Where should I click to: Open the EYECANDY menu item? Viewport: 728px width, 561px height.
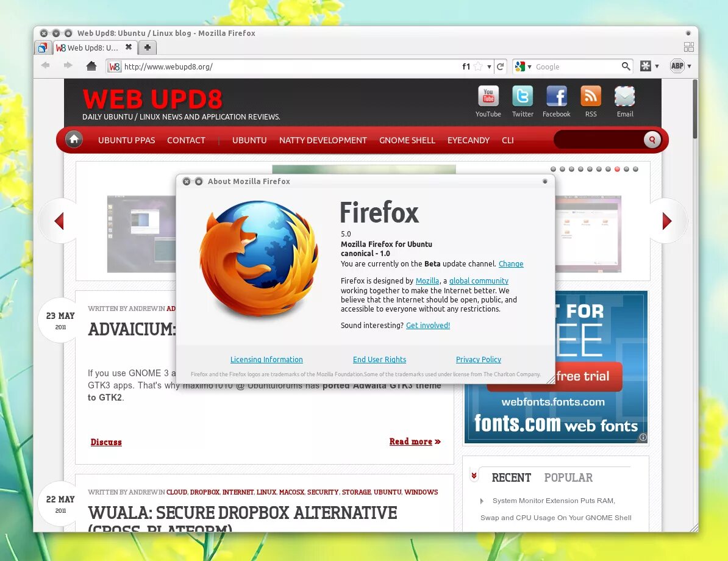click(x=468, y=140)
